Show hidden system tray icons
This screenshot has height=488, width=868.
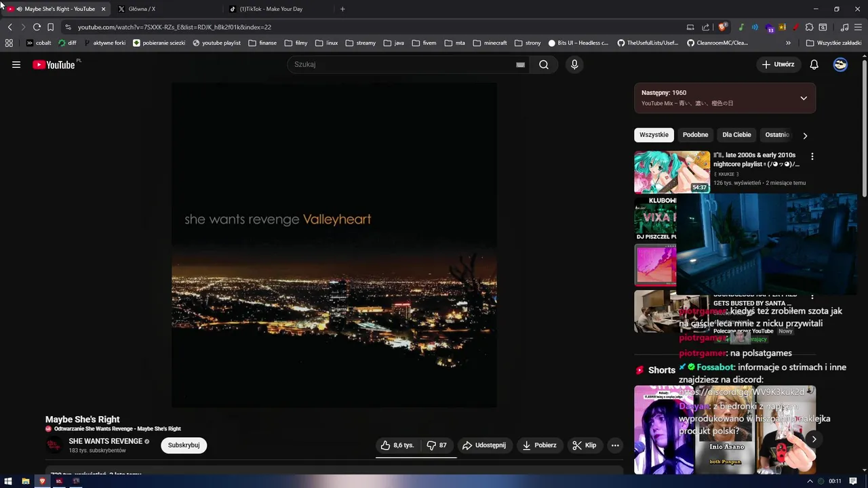pos(810,481)
